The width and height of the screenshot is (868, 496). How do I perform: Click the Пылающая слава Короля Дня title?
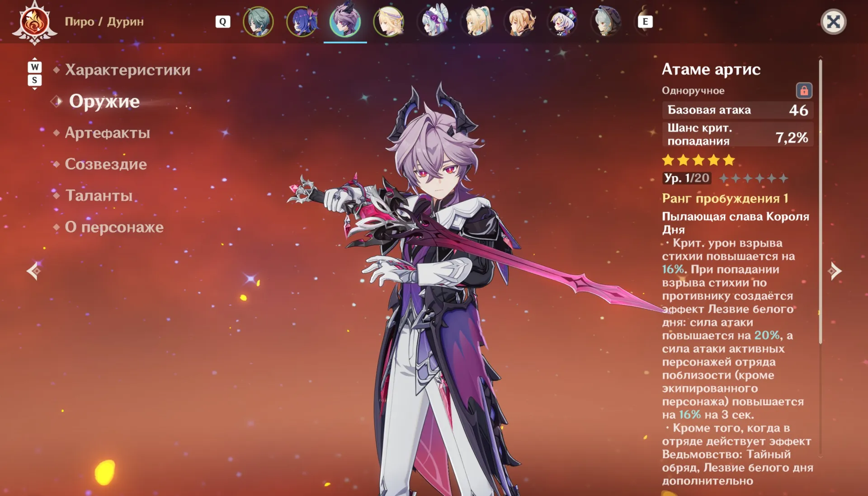coord(736,223)
